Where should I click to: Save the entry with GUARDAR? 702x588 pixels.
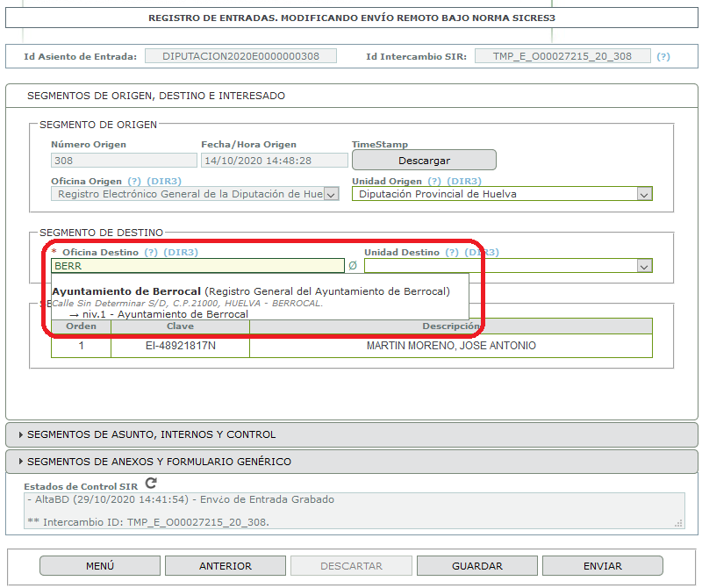tap(477, 566)
